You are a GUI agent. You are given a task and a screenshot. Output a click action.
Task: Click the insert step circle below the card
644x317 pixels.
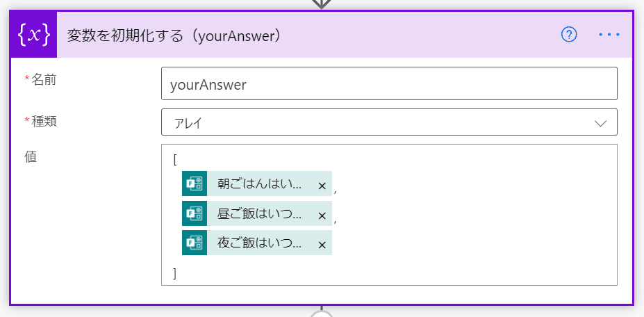[x=321, y=314]
